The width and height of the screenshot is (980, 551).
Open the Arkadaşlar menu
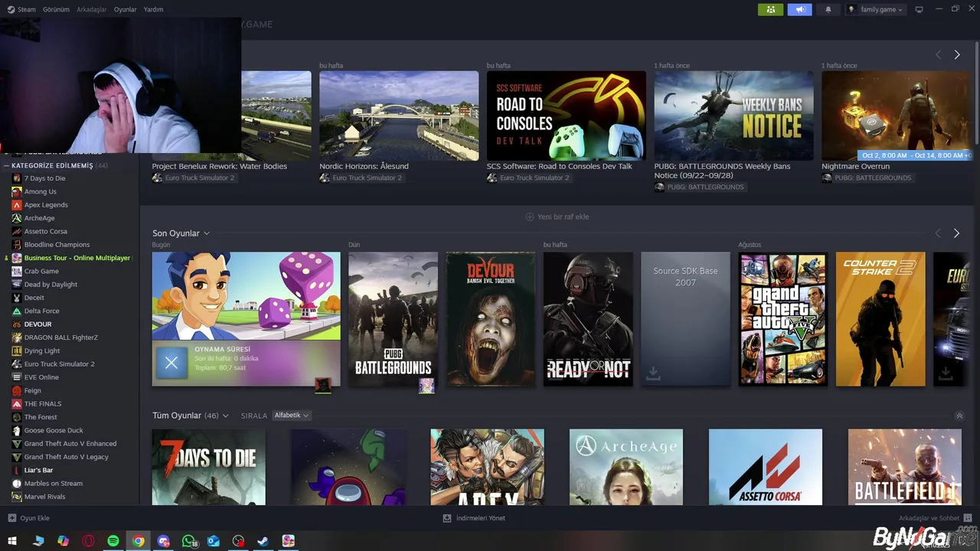(x=92, y=9)
